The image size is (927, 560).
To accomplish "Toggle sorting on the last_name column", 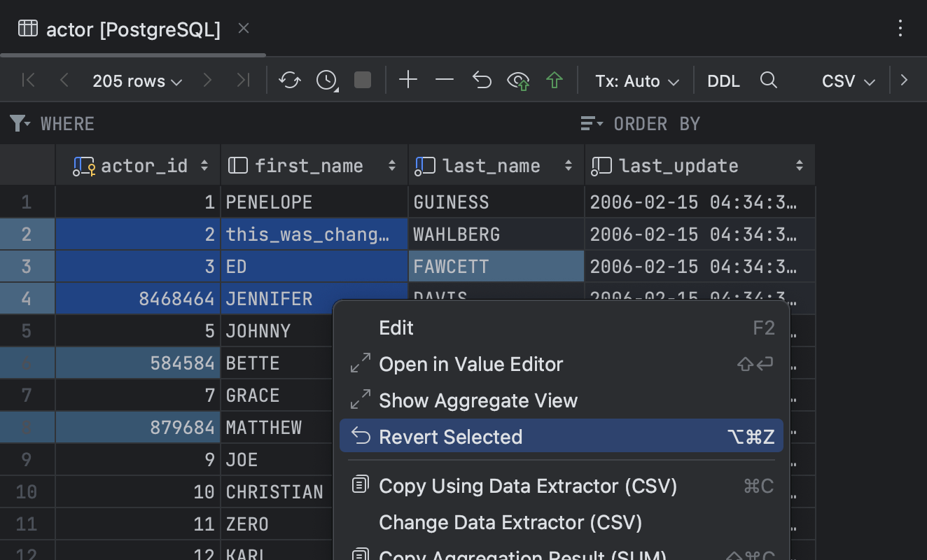I will click(569, 165).
